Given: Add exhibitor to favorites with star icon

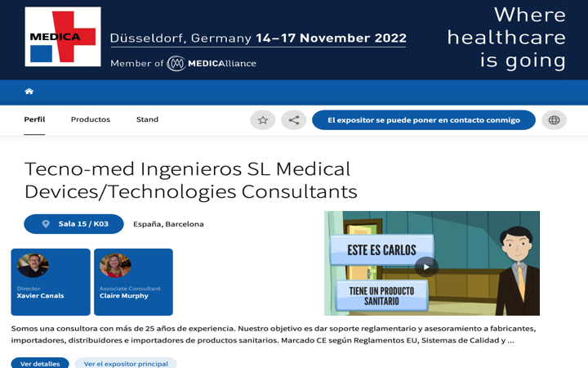Looking at the screenshot, I should pyautogui.click(x=263, y=120).
